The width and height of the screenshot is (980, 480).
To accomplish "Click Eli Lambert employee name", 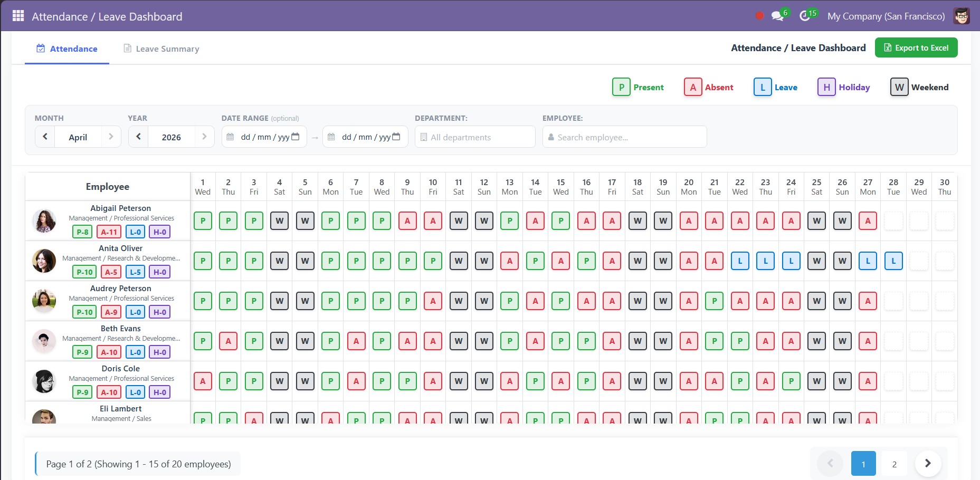I will (x=121, y=408).
